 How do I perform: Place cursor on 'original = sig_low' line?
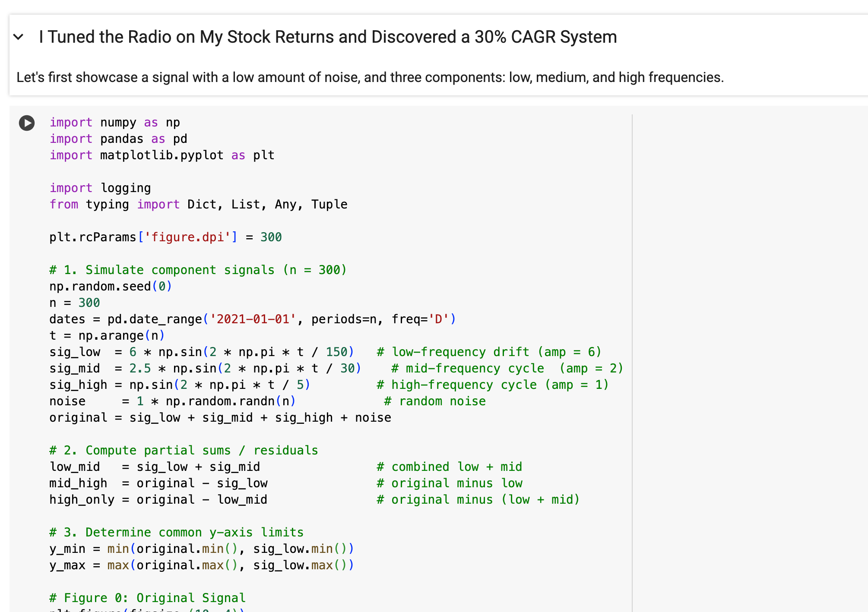[220, 418]
